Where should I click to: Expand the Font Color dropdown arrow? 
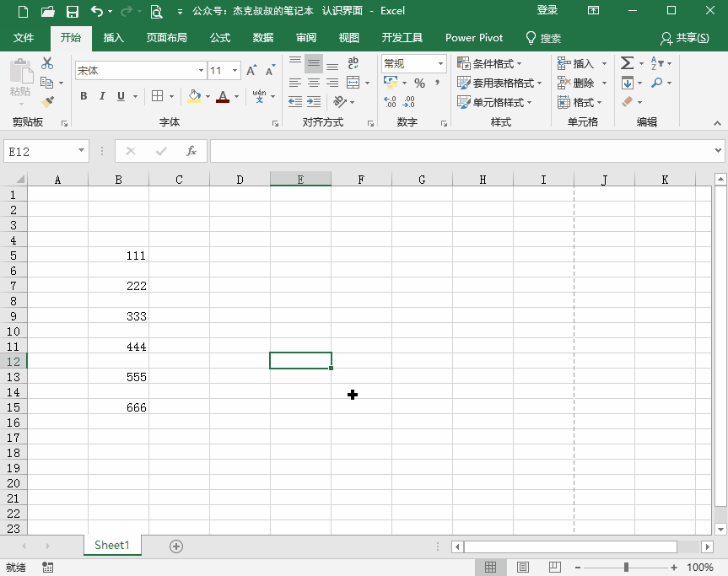[x=235, y=96]
